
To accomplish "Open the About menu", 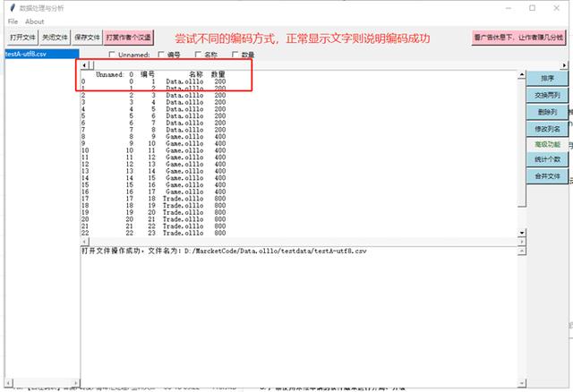I will (x=35, y=21).
